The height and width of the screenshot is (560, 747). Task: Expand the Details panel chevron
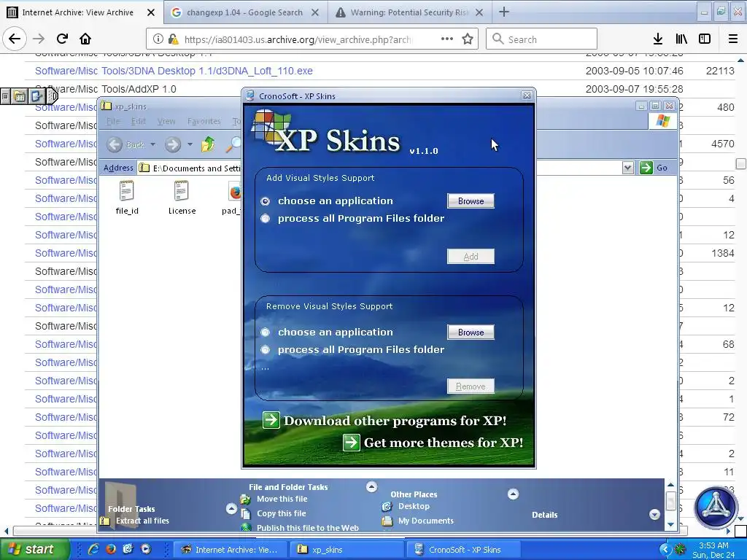point(654,514)
